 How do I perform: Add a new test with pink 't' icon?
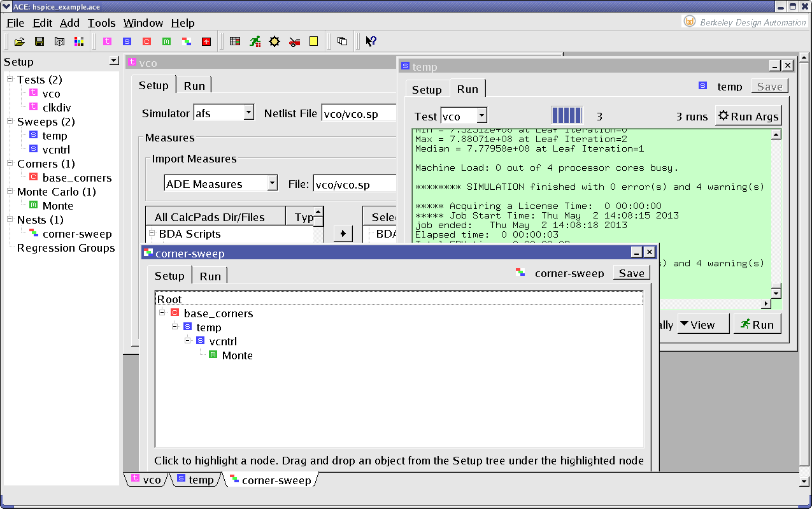(108, 41)
